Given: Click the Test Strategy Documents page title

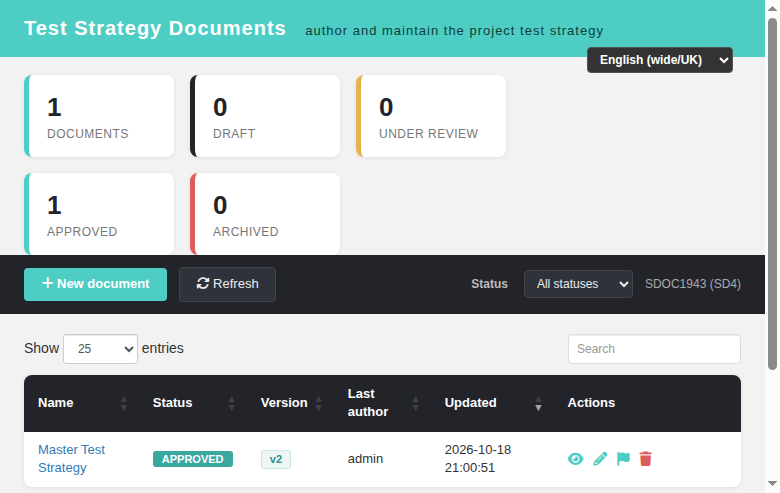Looking at the screenshot, I should 155,28.
